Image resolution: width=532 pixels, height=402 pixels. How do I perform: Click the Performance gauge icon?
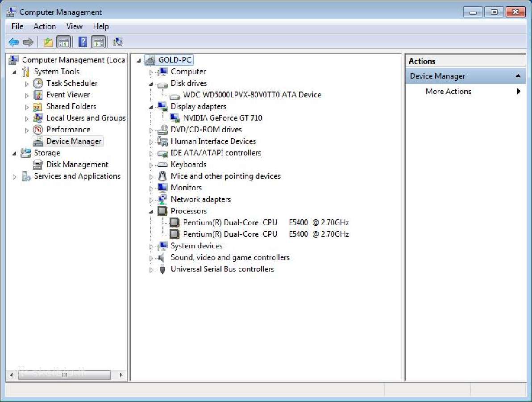point(38,130)
